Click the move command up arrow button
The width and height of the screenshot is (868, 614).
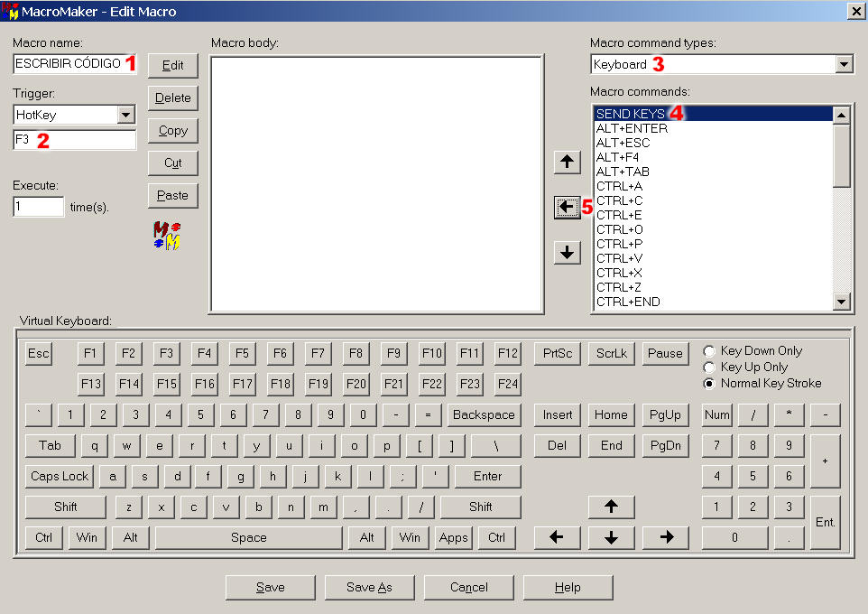click(567, 163)
